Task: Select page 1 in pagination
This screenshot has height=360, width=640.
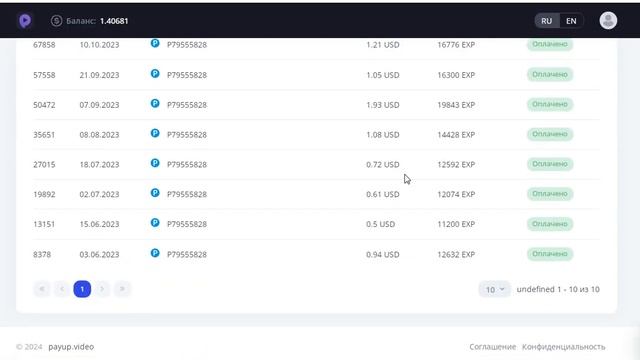Action: (x=82, y=289)
